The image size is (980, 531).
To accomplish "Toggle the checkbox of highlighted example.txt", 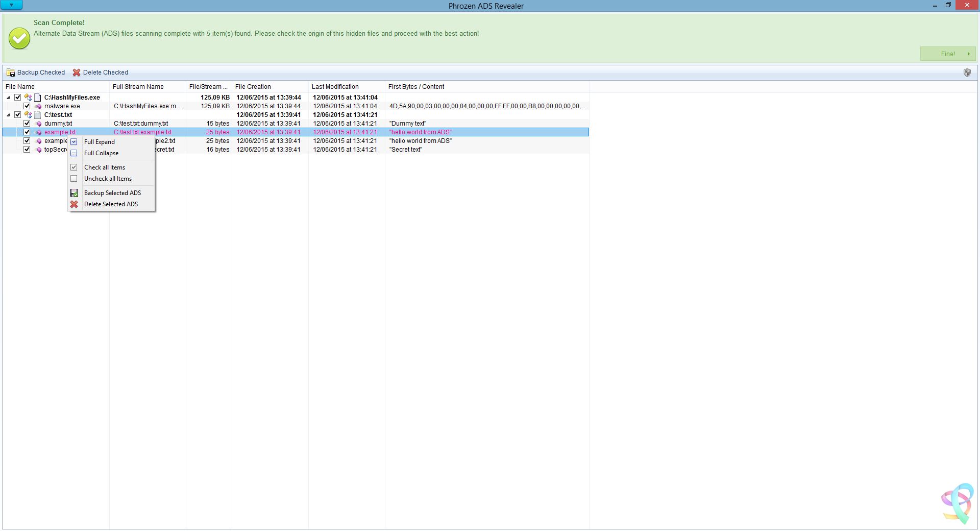I will (x=27, y=132).
